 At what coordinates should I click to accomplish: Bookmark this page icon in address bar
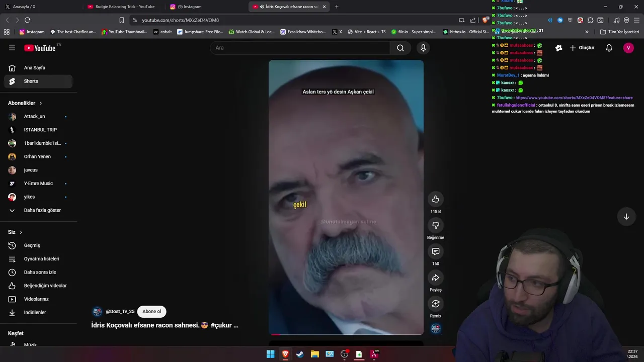tap(122, 20)
